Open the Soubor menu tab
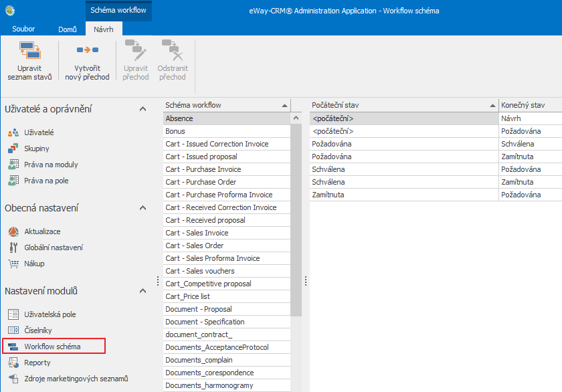The width and height of the screenshot is (562, 392). [x=23, y=29]
